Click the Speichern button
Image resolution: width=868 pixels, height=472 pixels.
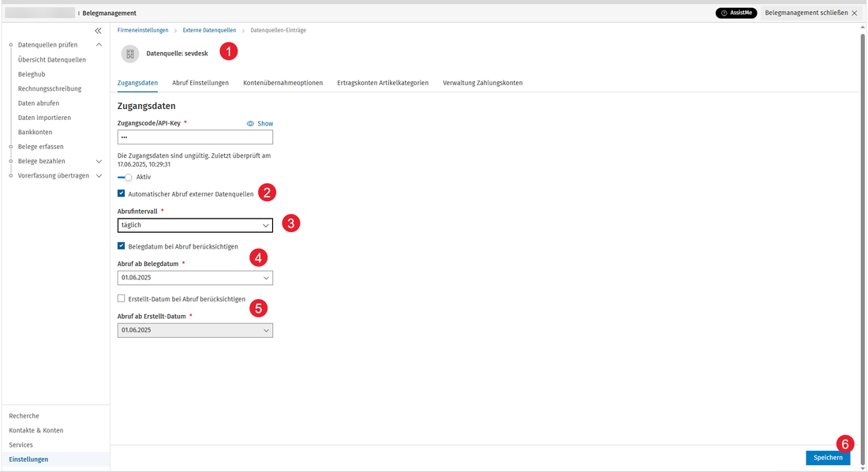click(x=828, y=458)
